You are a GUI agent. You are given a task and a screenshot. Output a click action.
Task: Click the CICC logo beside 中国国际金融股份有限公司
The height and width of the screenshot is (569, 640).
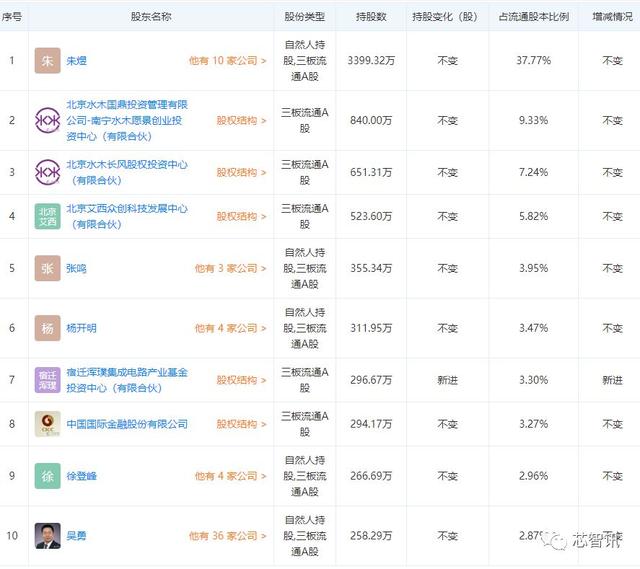coord(47,424)
